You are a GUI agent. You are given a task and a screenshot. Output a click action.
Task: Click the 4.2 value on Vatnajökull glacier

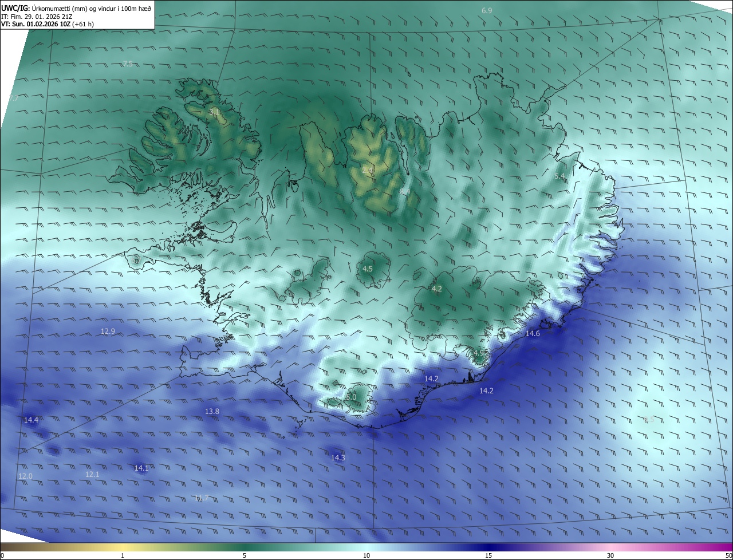click(437, 289)
